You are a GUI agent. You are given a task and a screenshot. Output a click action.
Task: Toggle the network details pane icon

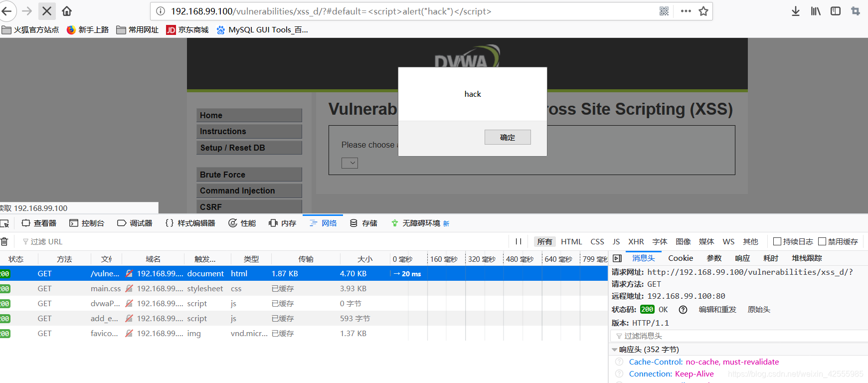coord(617,258)
